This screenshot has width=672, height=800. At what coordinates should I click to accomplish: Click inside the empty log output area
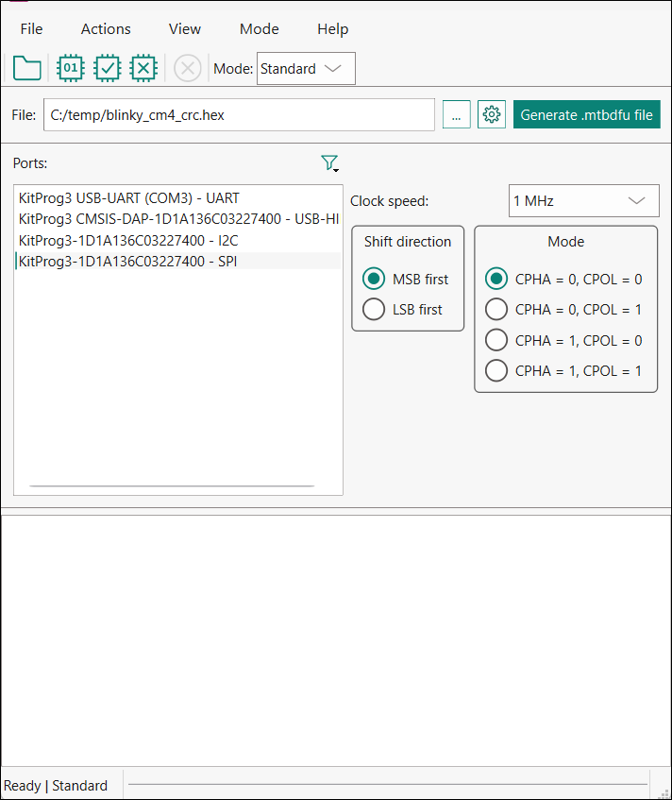pyautogui.click(x=336, y=640)
